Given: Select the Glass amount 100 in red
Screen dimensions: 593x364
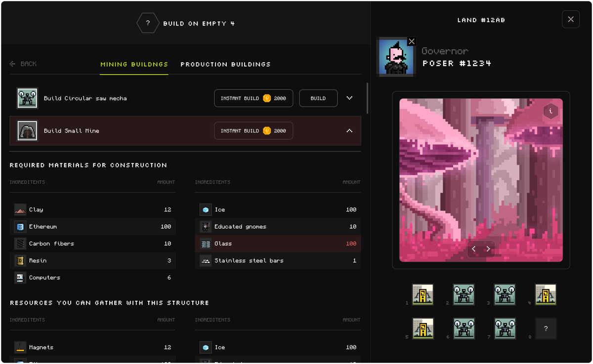Looking at the screenshot, I should 351,243.
